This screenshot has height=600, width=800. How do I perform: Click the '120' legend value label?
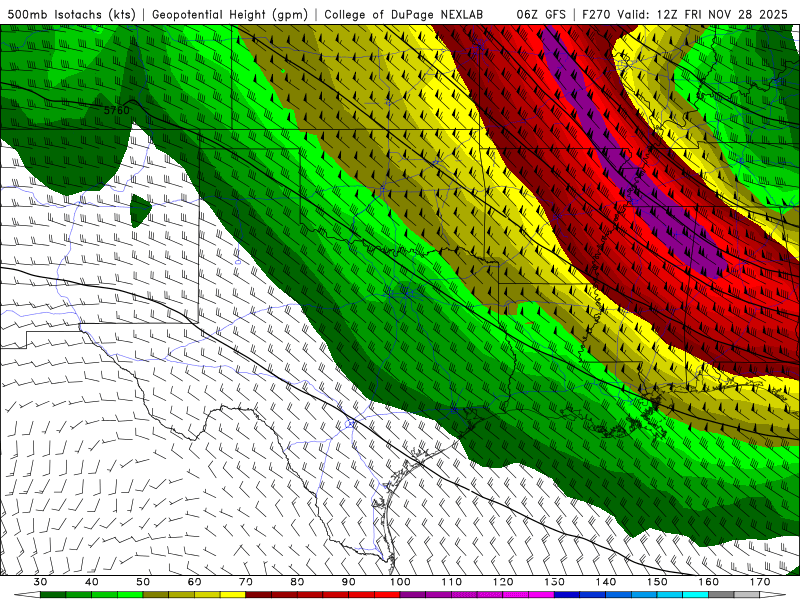click(503, 582)
